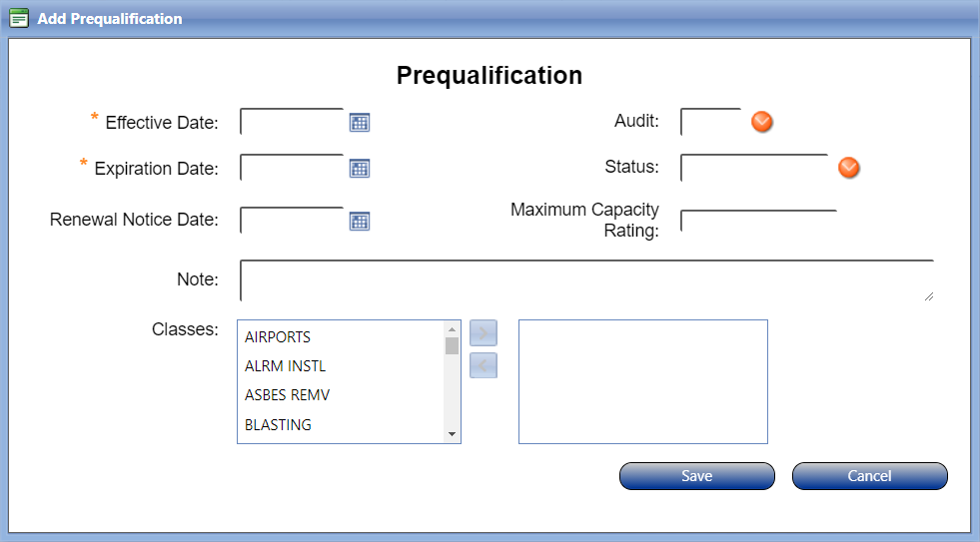Open the Effective Date calendar picker
Screen dimensions: 980x542
360,123
